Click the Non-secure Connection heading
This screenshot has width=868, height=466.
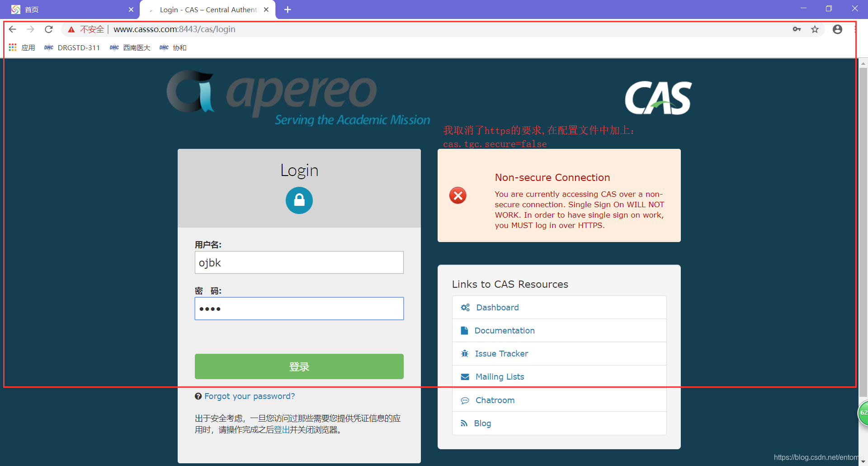tap(552, 177)
